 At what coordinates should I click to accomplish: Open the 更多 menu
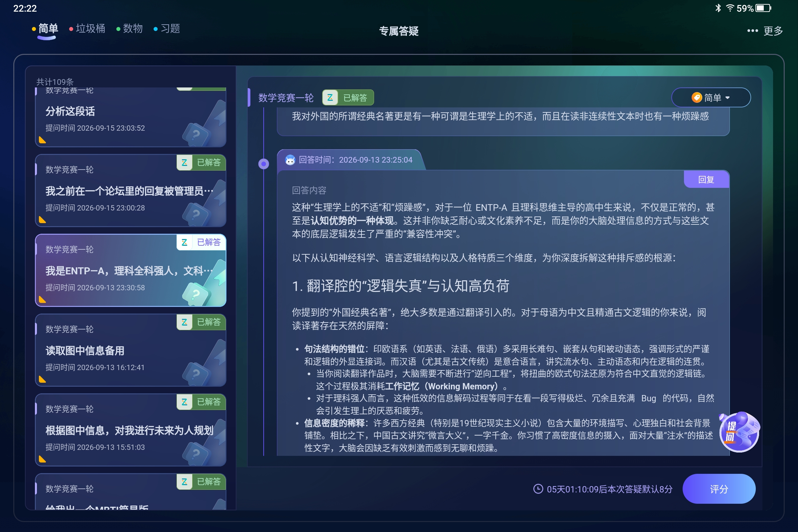[765, 31]
